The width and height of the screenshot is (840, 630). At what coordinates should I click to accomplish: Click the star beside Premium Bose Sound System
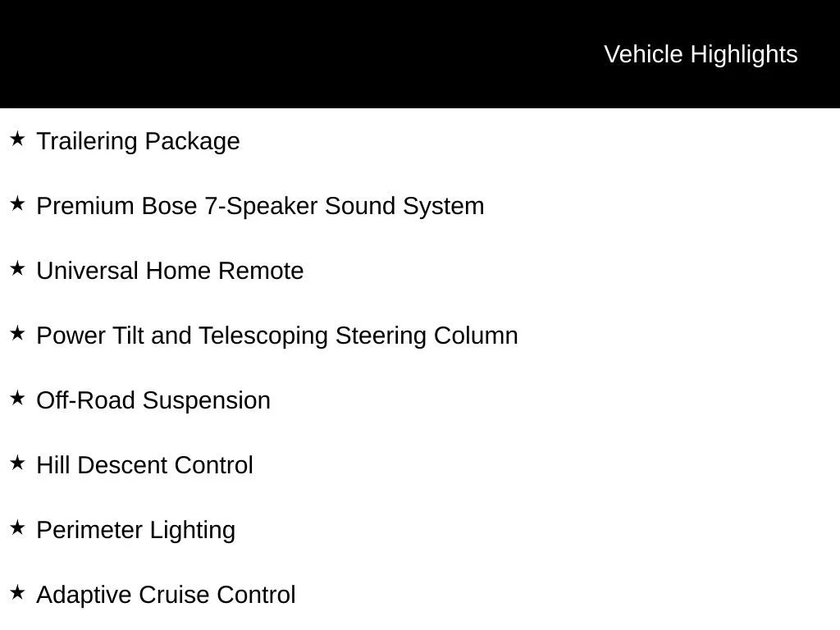click(x=17, y=203)
